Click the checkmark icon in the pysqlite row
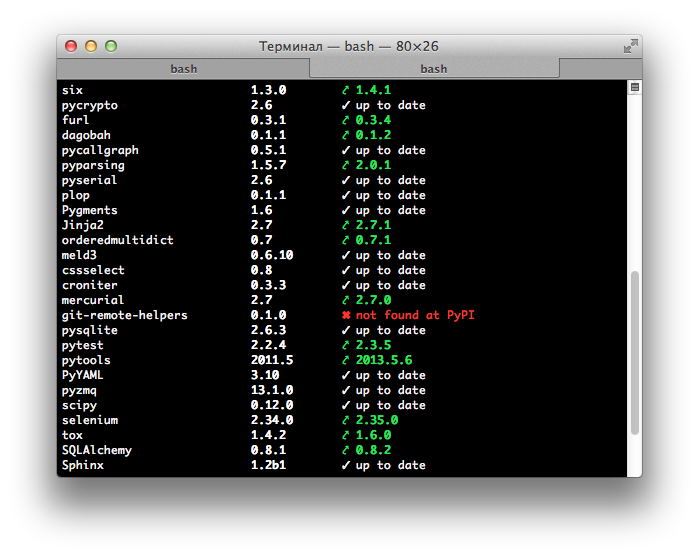The width and height of the screenshot is (699, 556). (x=346, y=330)
